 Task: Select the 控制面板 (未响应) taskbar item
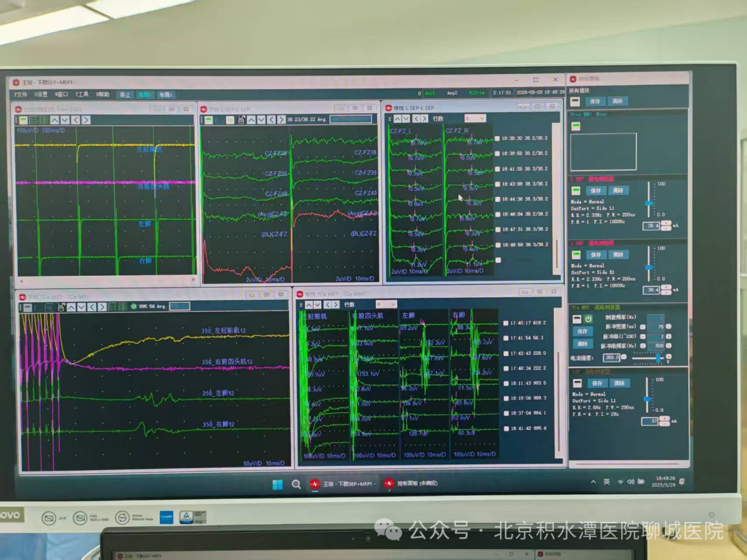(411, 483)
